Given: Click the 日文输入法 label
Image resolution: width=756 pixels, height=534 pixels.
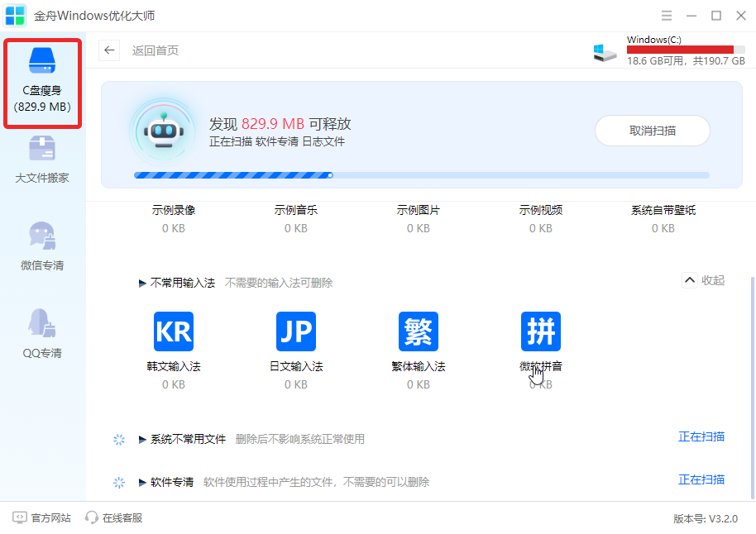Looking at the screenshot, I should 296,366.
